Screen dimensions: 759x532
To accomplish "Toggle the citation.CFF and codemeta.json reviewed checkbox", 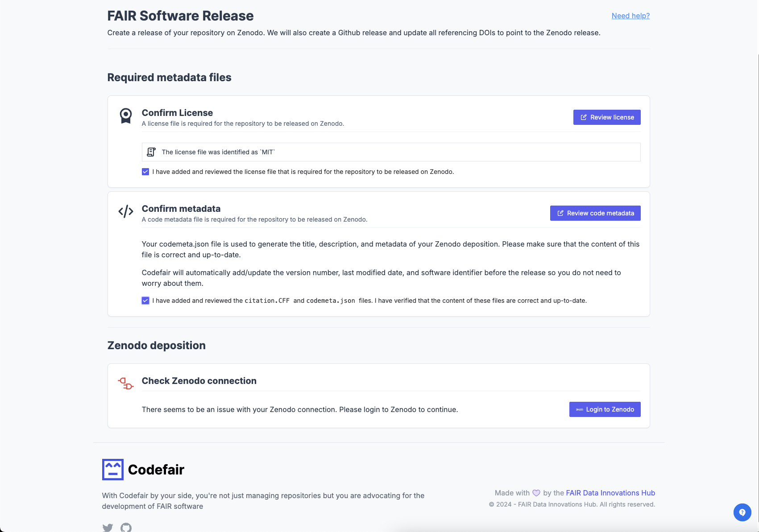I will (x=145, y=301).
